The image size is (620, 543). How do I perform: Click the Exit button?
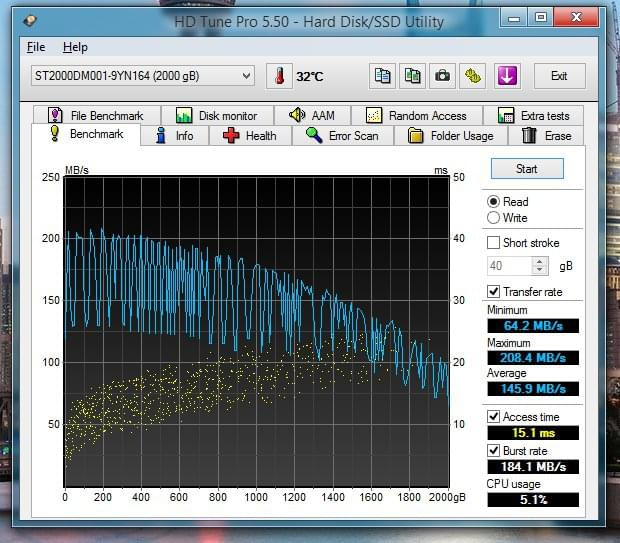point(559,76)
